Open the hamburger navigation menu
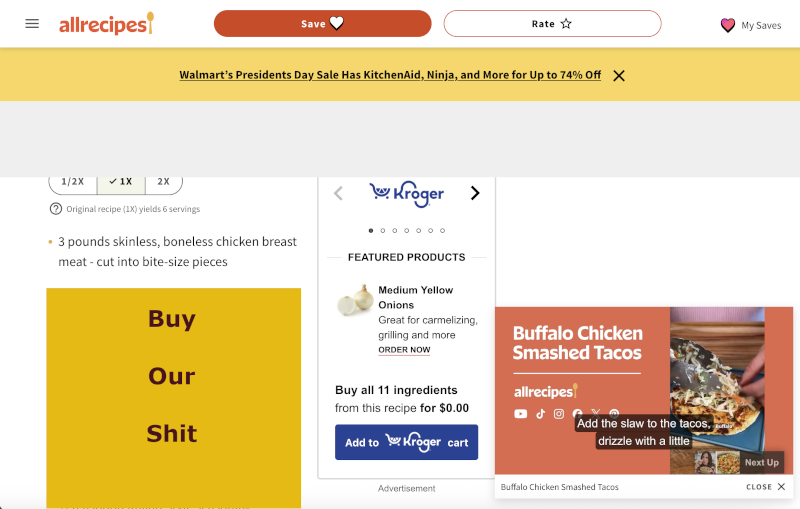 [x=32, y=24]
